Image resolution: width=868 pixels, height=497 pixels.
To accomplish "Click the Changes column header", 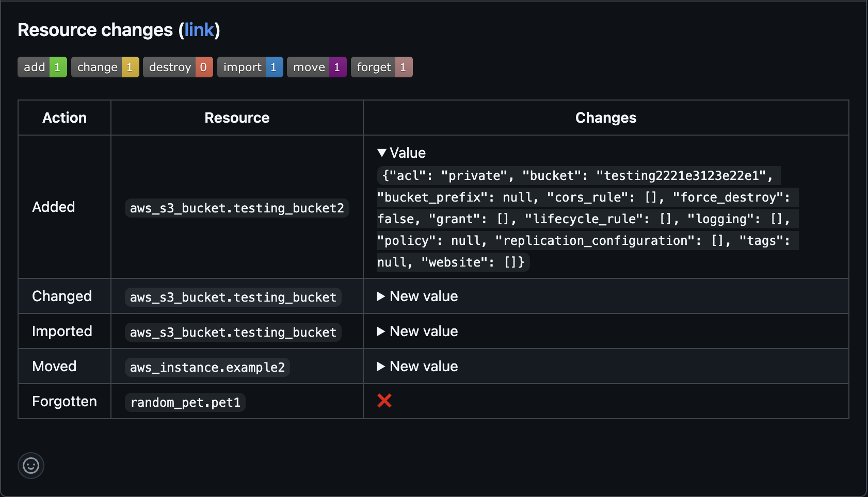I will pos(606,118).
